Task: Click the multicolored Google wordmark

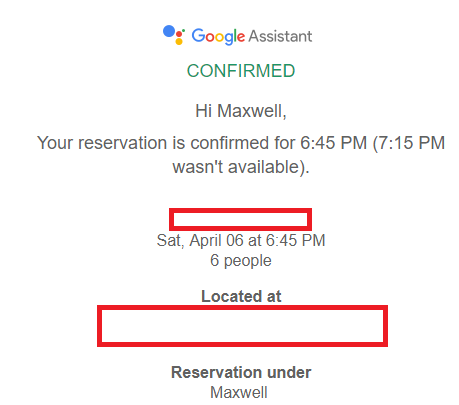Action: pos(218,36)
